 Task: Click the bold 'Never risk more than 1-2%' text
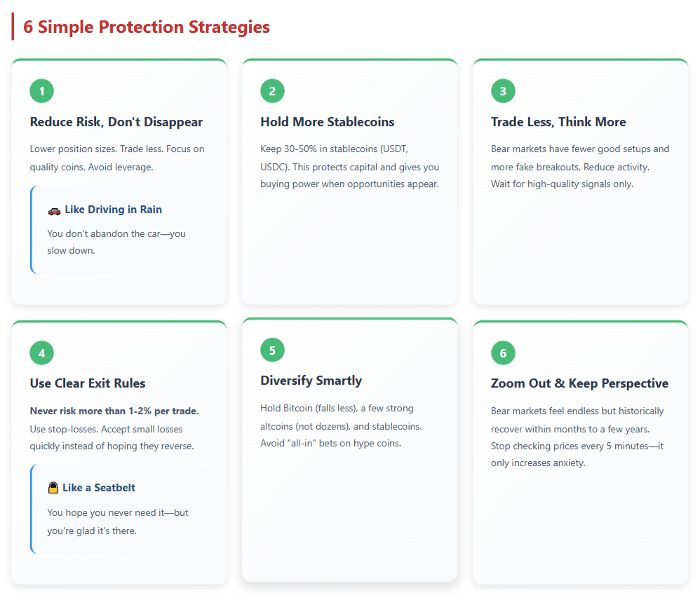[114, 411]
